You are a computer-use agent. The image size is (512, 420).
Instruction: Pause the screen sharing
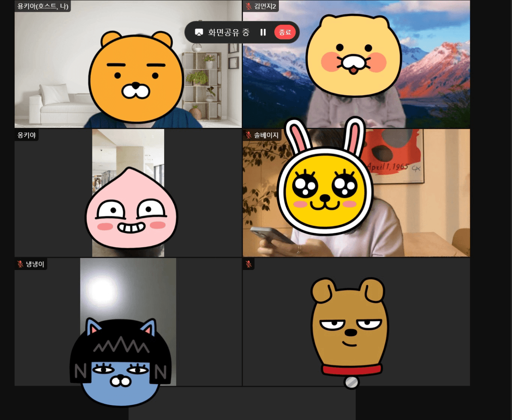[263, 32]
